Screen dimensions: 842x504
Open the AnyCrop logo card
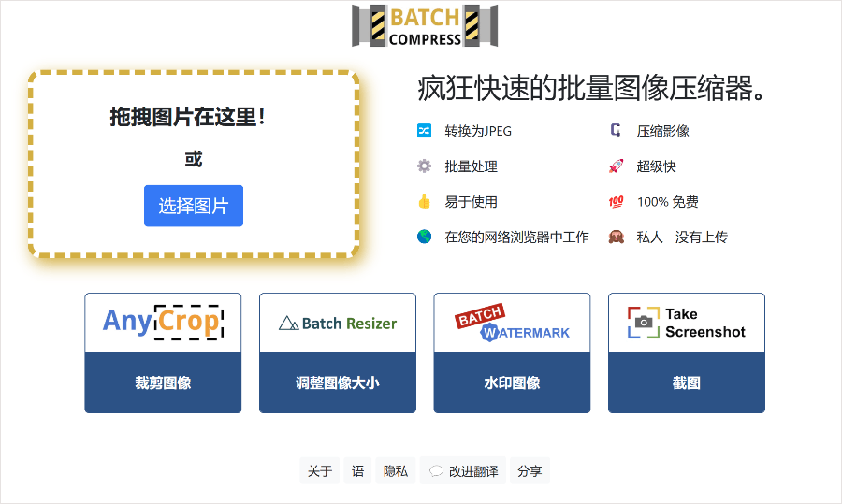(x=163, y=323)
